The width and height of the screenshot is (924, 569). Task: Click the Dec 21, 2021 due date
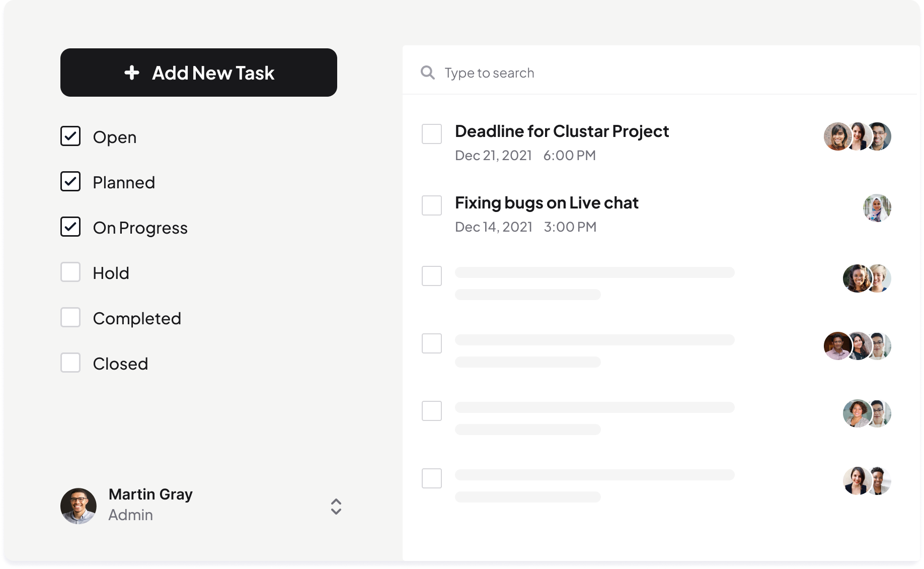(493, 156)
